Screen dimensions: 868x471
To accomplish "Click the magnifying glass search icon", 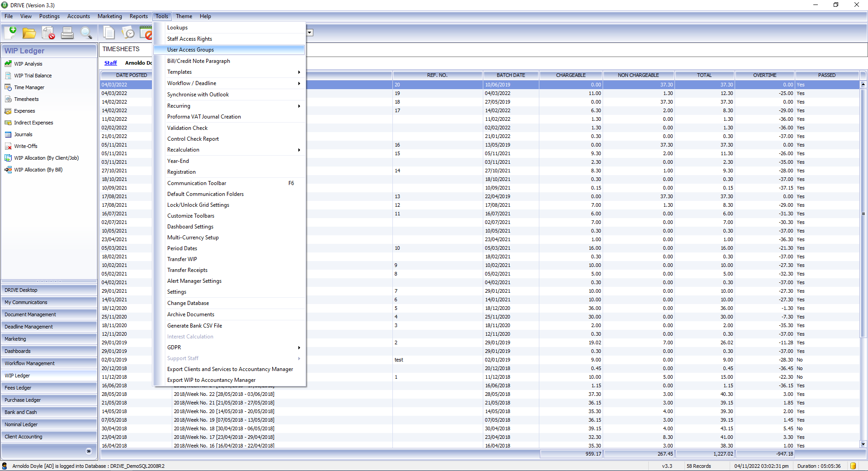I will pyautogui.click(x=86, y=33).
